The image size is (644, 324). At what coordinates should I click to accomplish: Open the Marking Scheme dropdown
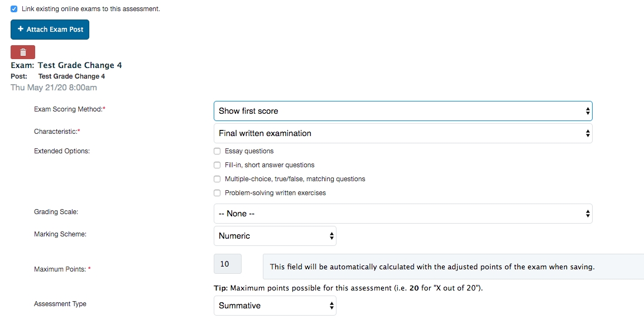pyautogui.click(x=275, y=236)
